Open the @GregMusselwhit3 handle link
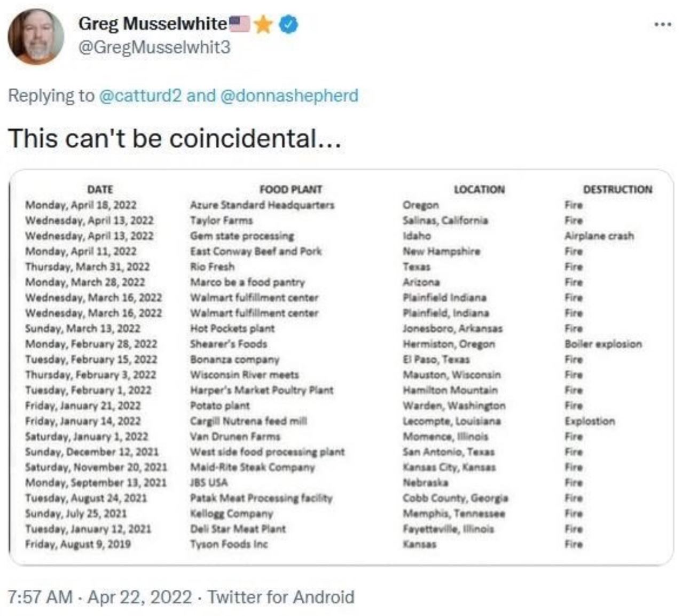Screen dimensions: 682x616 click(155, 48)
